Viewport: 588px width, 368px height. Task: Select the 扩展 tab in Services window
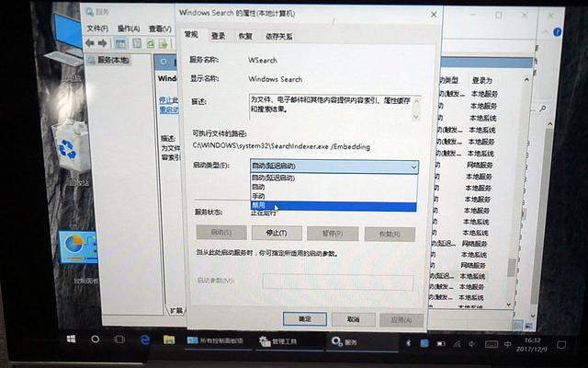175,311
